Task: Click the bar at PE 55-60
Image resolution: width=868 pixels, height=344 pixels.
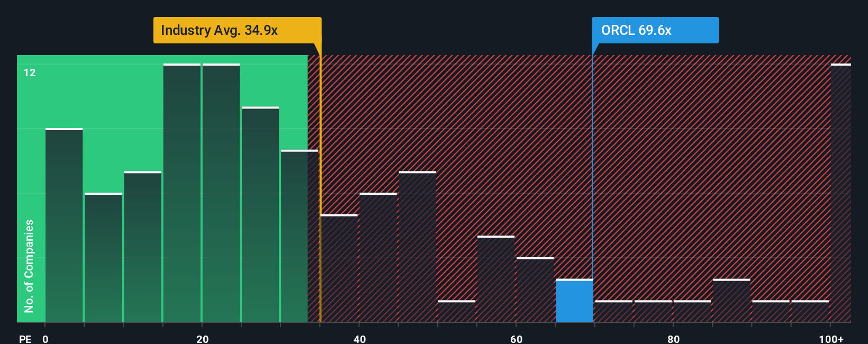Action: pos(496,279)
